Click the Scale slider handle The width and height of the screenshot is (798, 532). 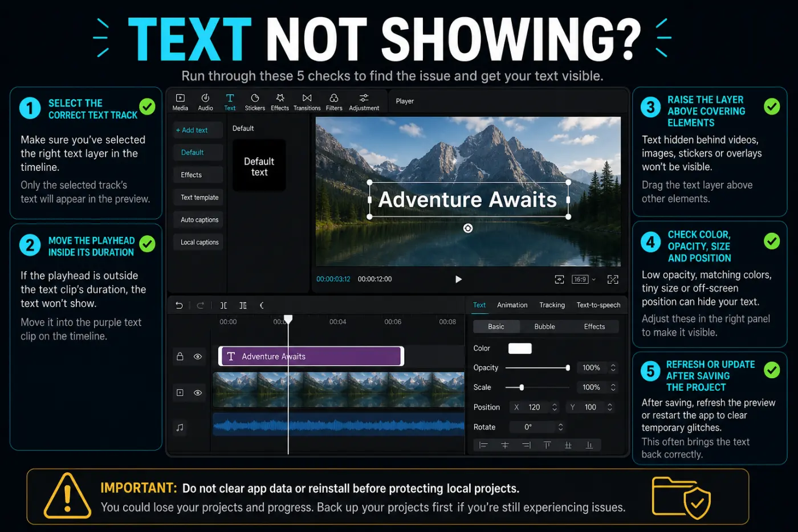click(522, 387)
